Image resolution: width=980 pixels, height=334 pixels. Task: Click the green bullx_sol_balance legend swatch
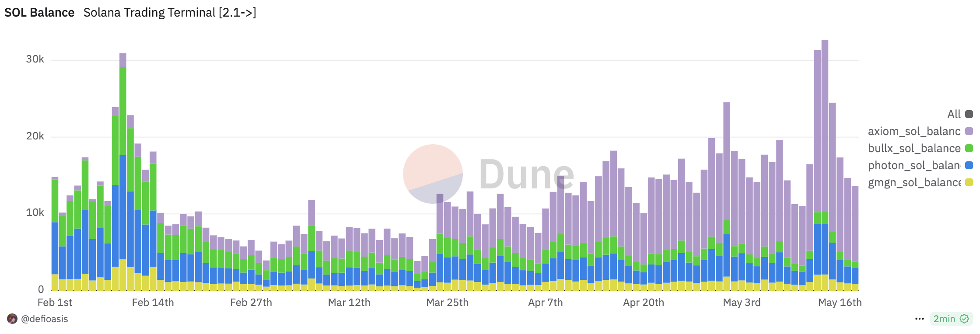(969, 148)
